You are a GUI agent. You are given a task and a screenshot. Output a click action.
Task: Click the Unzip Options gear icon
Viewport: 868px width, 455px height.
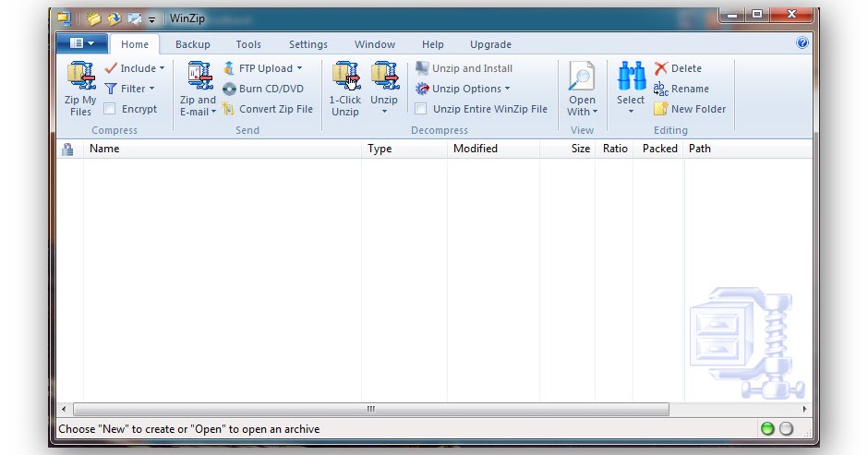click(422, 89)
